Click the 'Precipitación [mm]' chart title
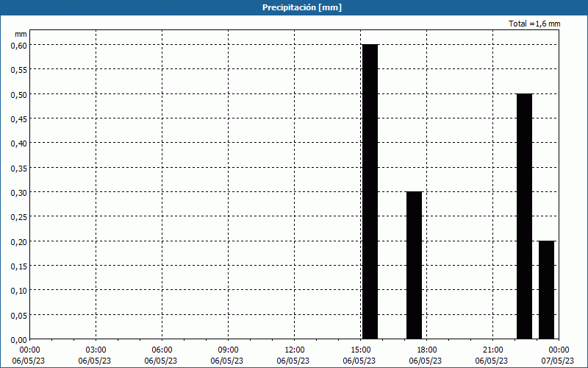This screenshot has width=588, height=368. click(x=302, y=7)
